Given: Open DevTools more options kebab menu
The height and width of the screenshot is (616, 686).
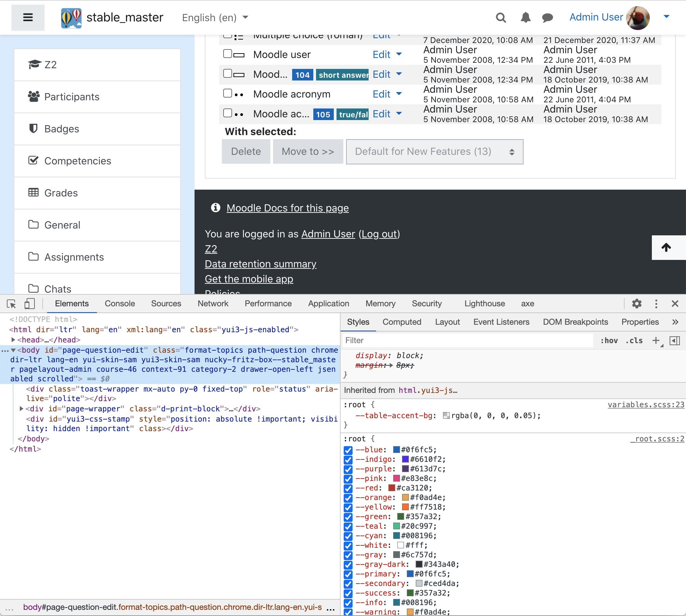Looking at the screenshot, I should coord(656,304).
